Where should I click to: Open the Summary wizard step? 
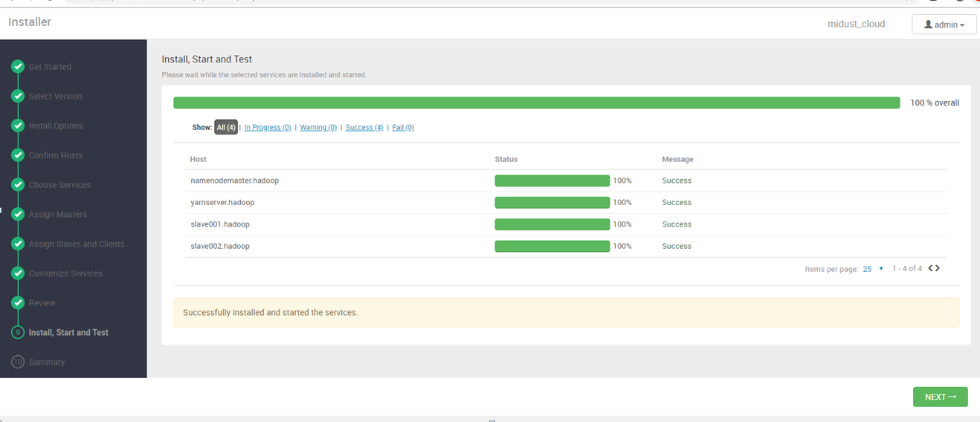coord(47,362)
